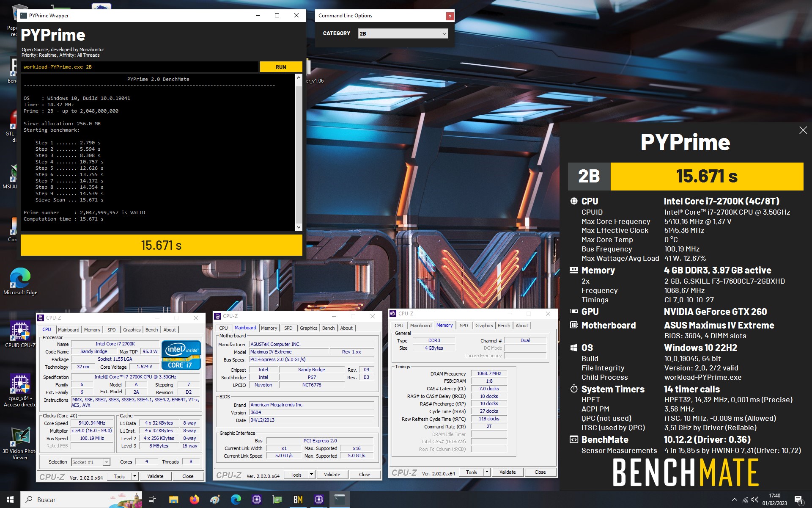This screenshot has height=508, width=812.
Task: Activate the console window taskbar icon
Action: coord(340,500)
